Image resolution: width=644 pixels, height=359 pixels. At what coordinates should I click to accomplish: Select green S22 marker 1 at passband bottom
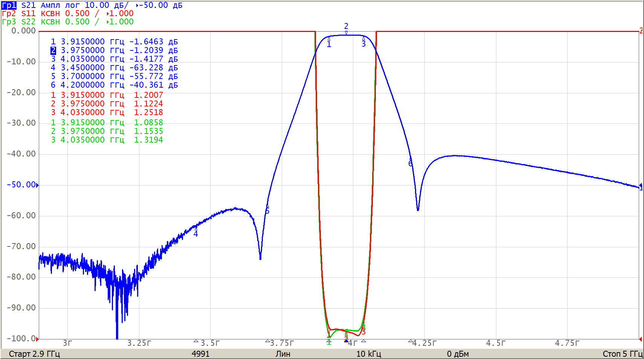[x=329, y=341]
